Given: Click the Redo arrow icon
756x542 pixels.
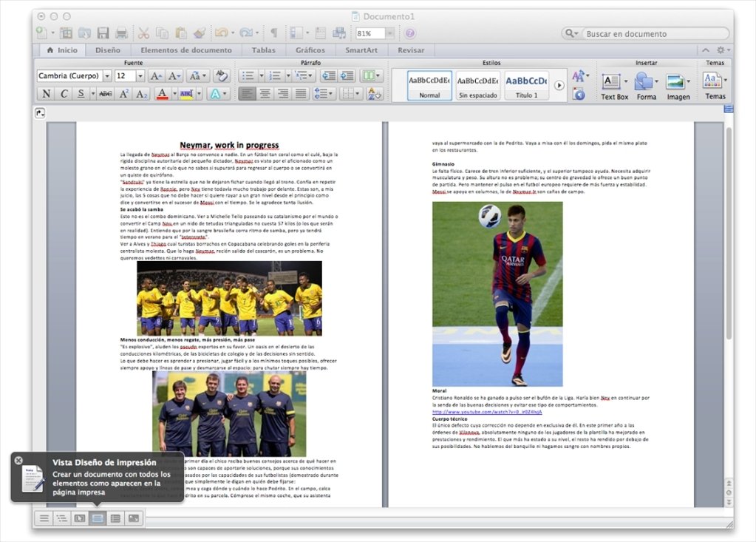Looking at the screenshot, I should (x=246, y=33).
